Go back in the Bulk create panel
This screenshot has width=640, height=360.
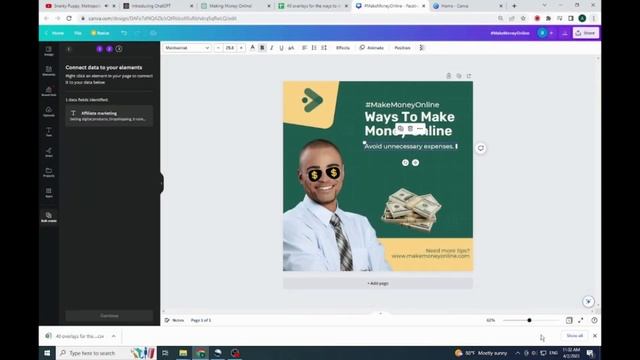tap(69, 49)
